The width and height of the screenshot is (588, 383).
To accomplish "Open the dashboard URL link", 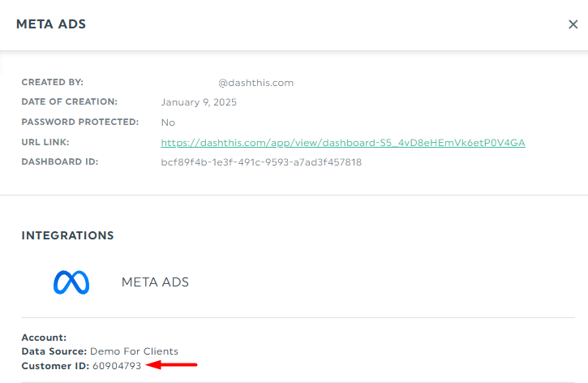I will 343,143.
